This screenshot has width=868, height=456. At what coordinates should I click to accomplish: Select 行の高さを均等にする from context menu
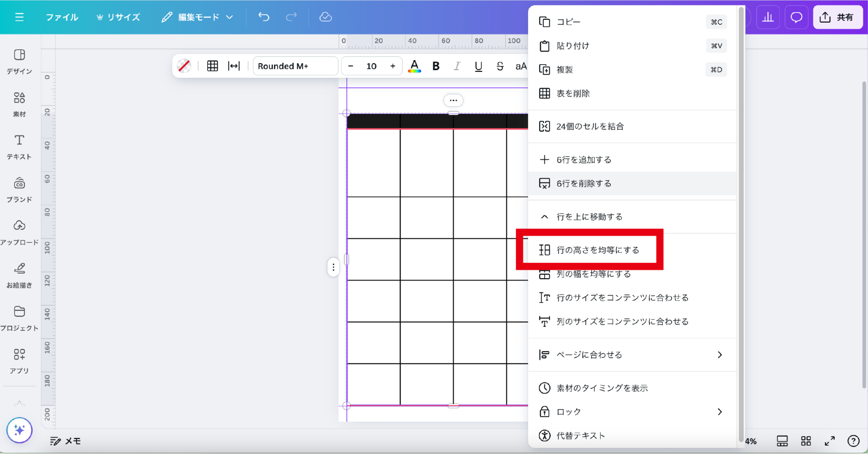[597, 250]
